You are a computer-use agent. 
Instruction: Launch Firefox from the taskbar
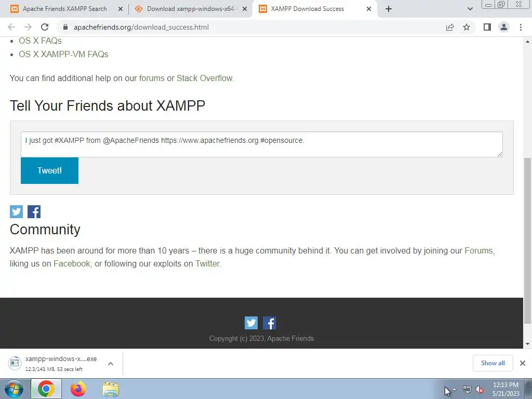click(x=78, y=389)
